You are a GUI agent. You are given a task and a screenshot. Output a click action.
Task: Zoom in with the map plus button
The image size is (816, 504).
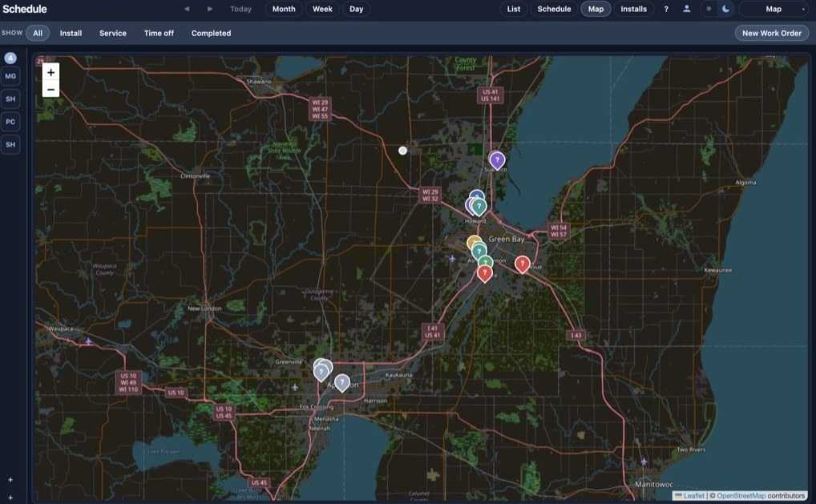point(50,72)
